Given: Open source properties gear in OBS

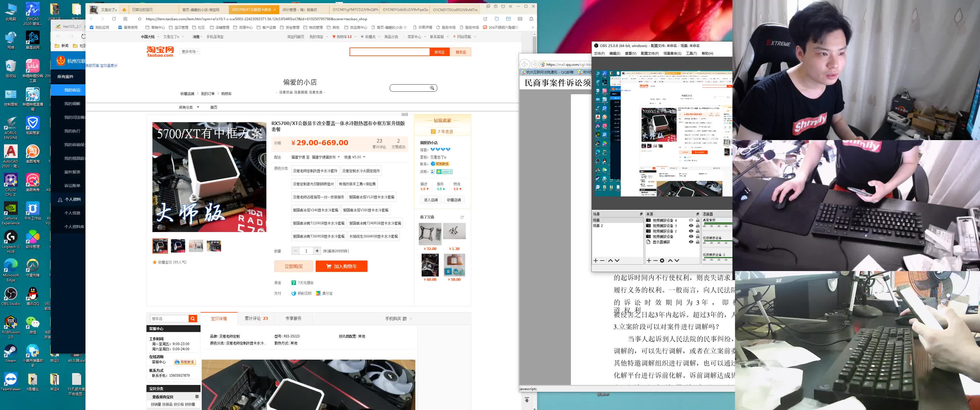Looking at the screenshot, I should [x=662, y=261].
